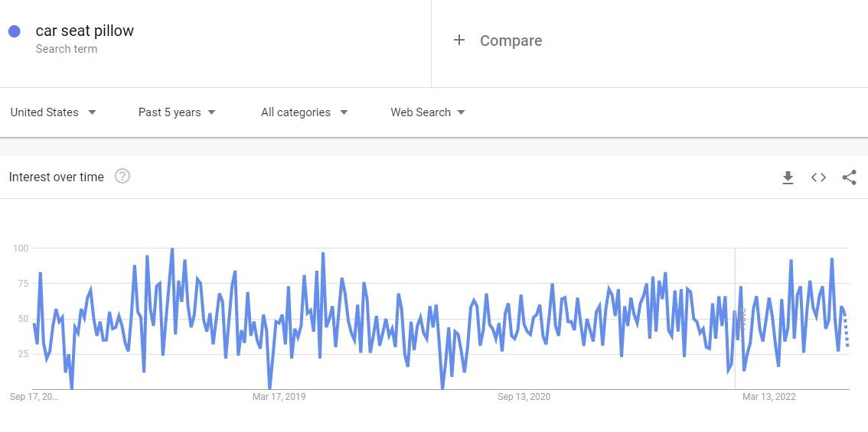Screen dimensions: 868x432
Task: Click the 100 value axis label
Action: click(21, 248)
